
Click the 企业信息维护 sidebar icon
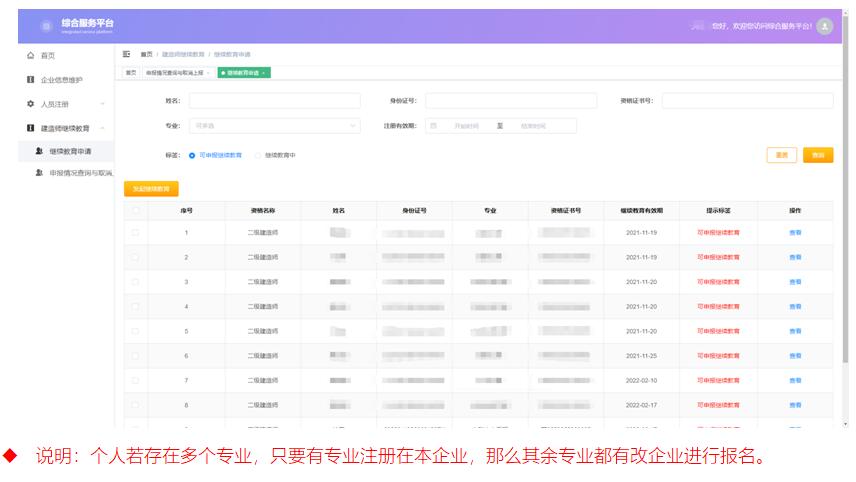30,79
